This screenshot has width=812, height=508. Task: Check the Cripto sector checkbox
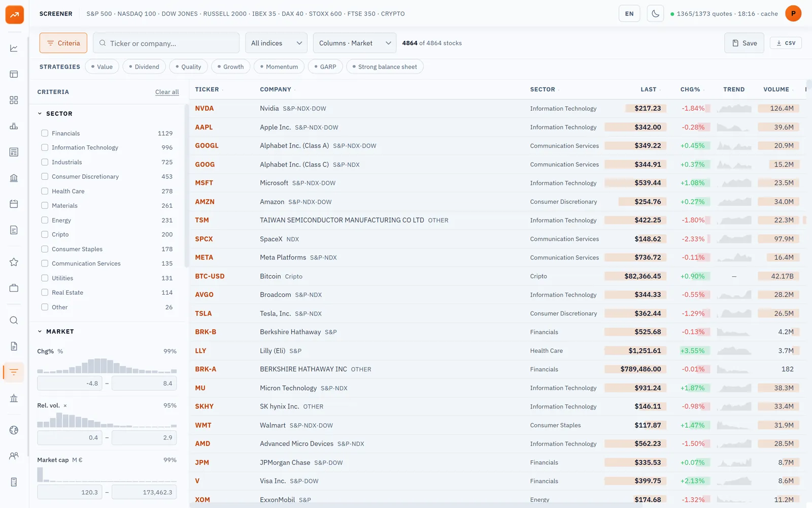[45, 234]
